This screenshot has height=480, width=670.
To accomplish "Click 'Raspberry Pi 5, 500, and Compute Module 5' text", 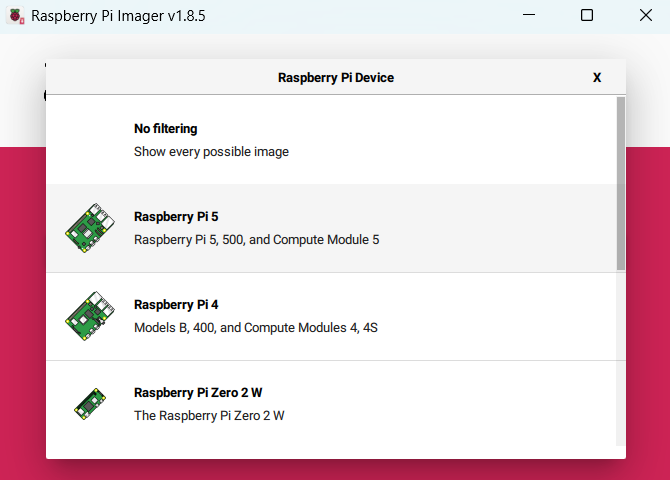I will 257,240.
